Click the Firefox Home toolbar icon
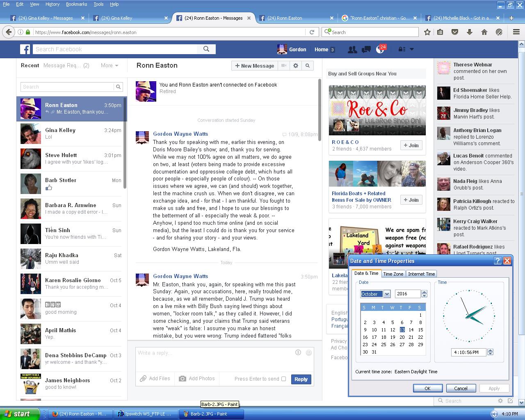Viewport: 525px width, 420px height. coord(484,32)
